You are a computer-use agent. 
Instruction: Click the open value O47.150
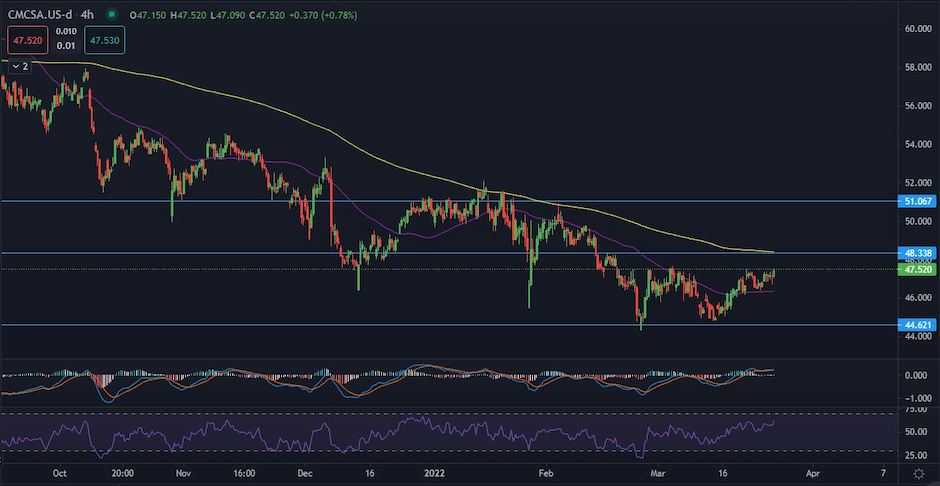(146, 16)
